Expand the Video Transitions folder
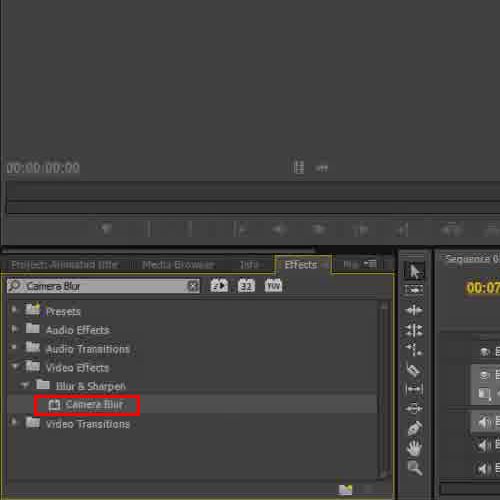The height and width of the screenshot is (500, 500). click(x=14, y=422)
